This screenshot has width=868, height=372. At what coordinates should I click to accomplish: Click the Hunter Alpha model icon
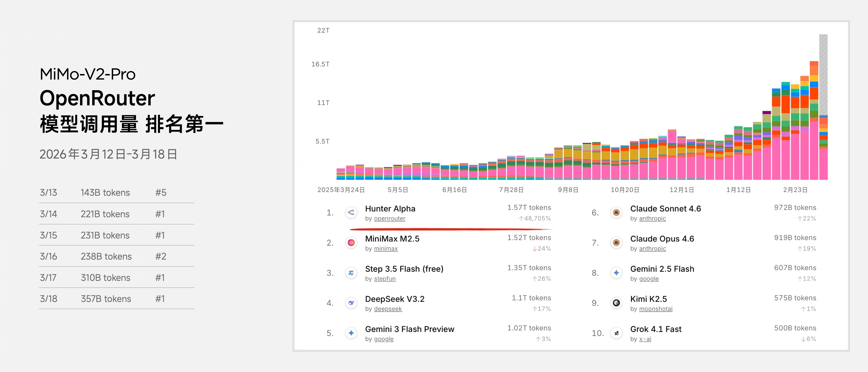coord(351,213)
